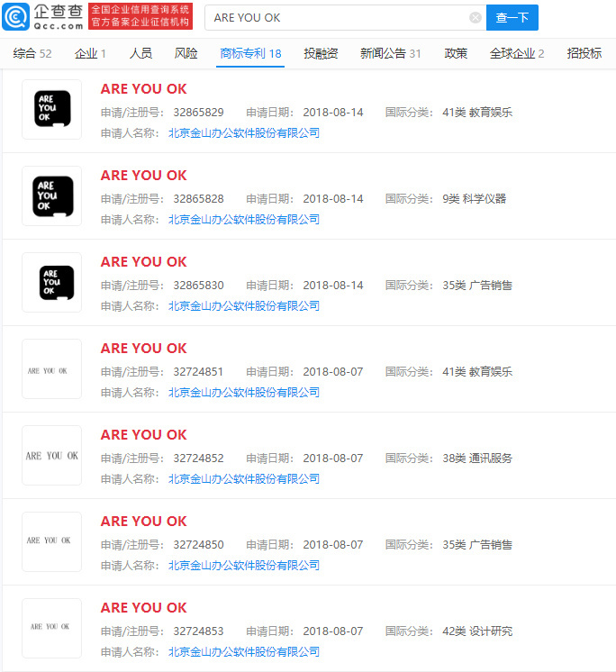The image size is (616, 672).
Task: Open trademark thumbnail for registration 32724850
Action: (x=52, y=541)
